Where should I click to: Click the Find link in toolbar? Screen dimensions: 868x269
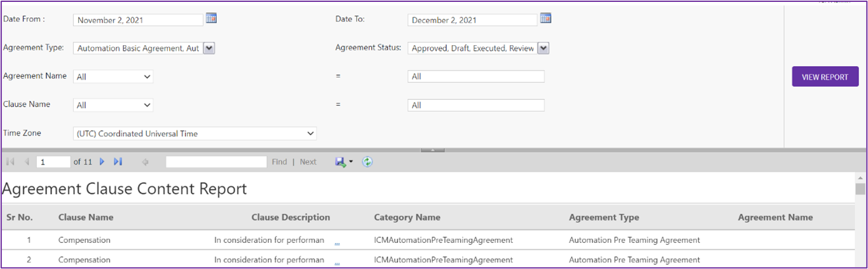point(279,162)
